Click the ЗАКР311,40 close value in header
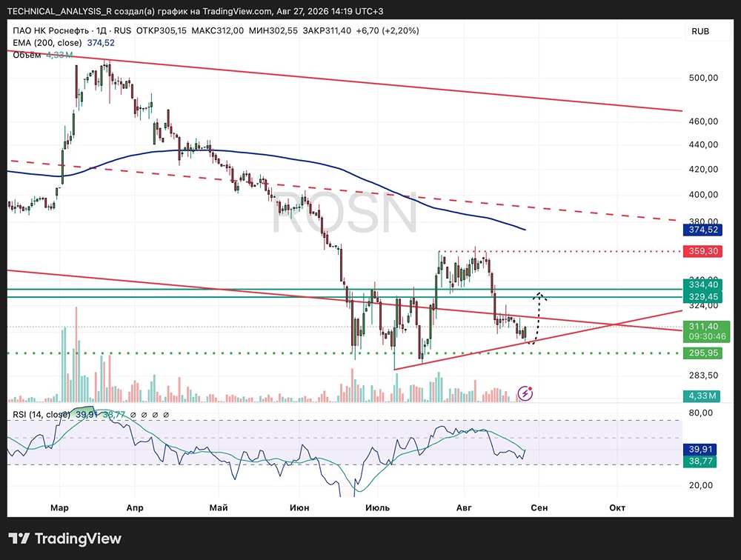Viewport: 741px width, 560px height. [327, 30]
